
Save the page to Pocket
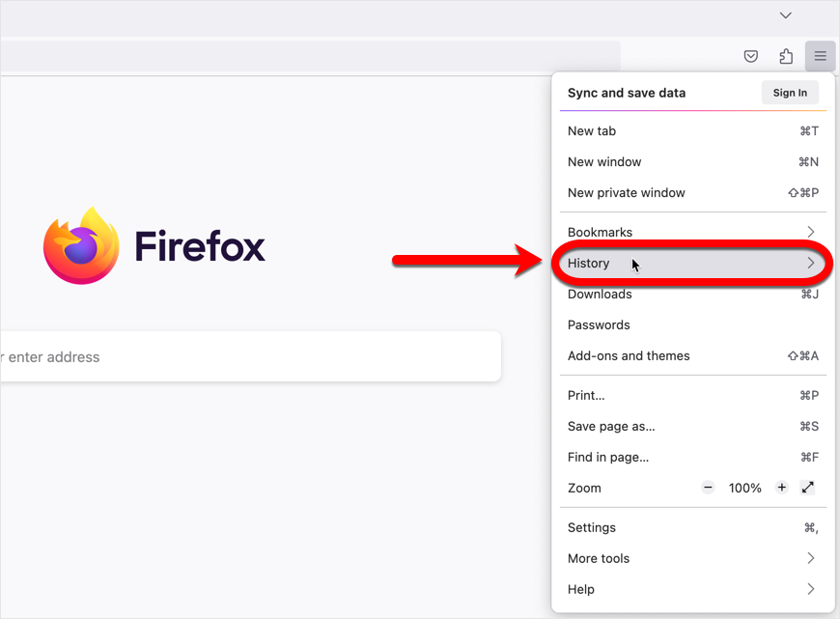[x=751, y=56]
